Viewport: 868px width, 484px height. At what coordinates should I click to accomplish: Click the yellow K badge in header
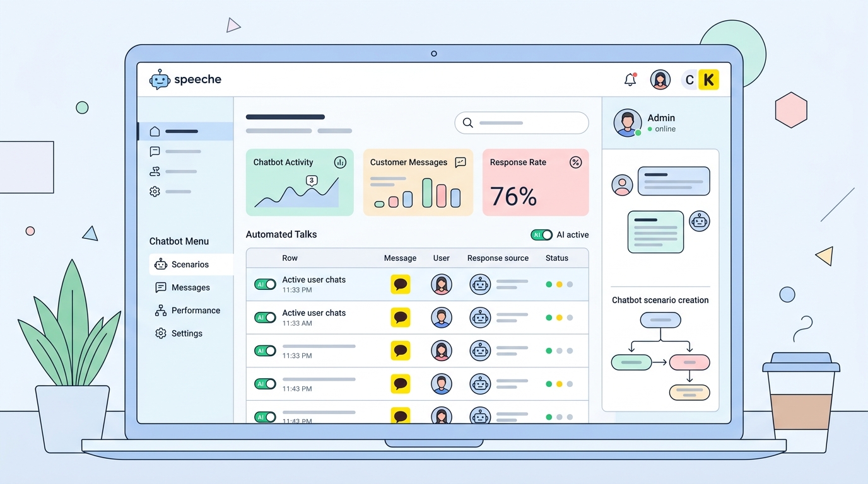709,80
